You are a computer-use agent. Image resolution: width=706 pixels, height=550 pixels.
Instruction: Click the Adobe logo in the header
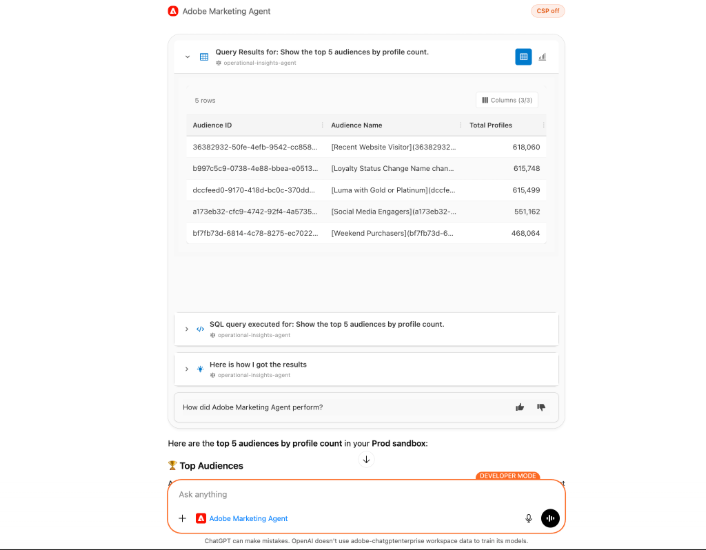(x=173, y=11)
